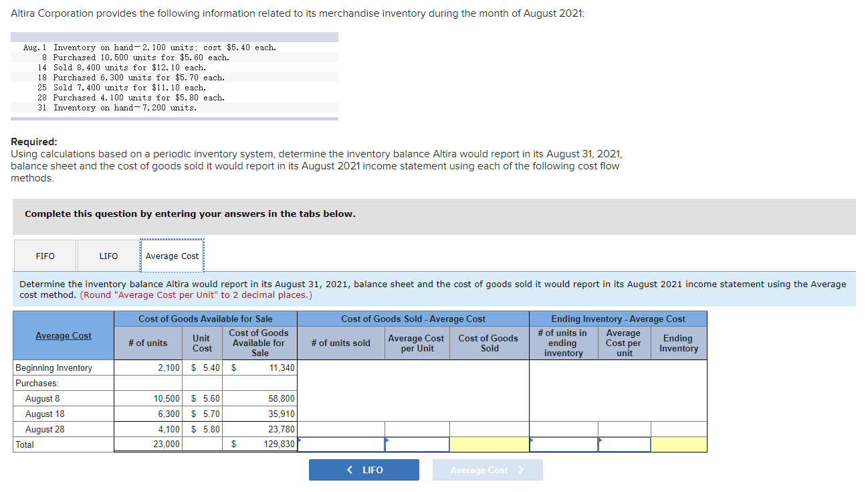Click the 4,100 August 28 units cell
This screenshot has height=492, width=868.
point(148,429)
